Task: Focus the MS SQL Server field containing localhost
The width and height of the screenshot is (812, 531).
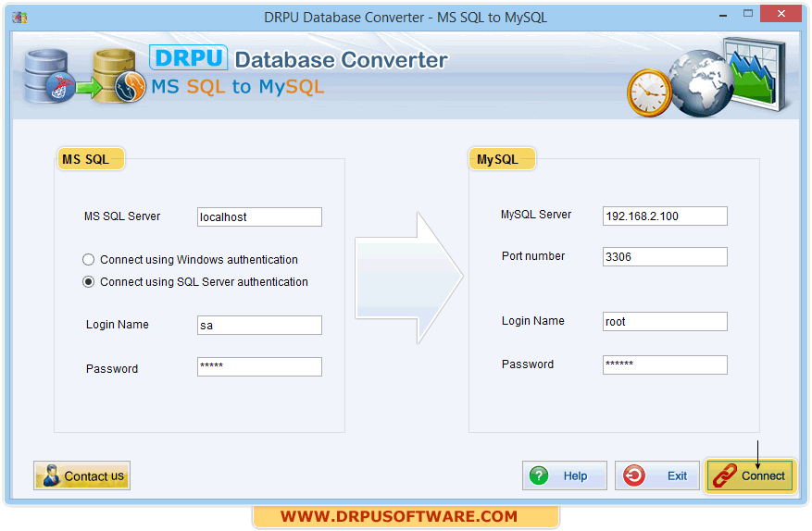Action: point(259,216)
